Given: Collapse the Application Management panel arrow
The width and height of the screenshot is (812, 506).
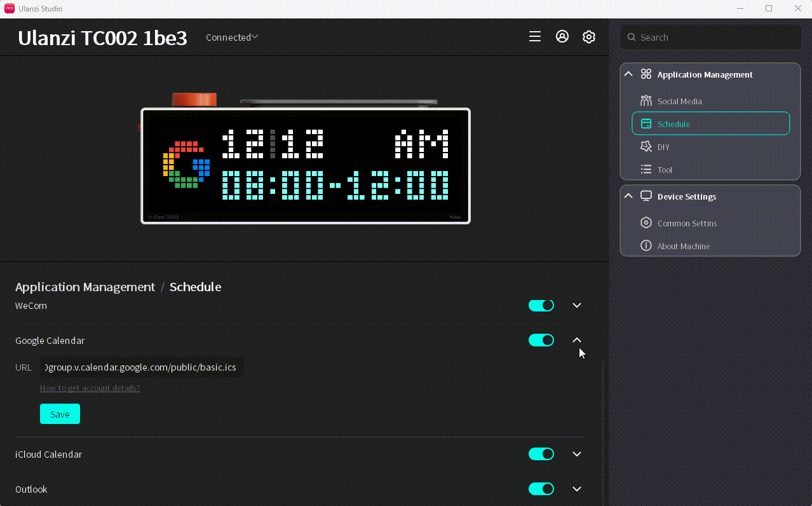Looking at the screenshot, I should (x=628, y=74).
